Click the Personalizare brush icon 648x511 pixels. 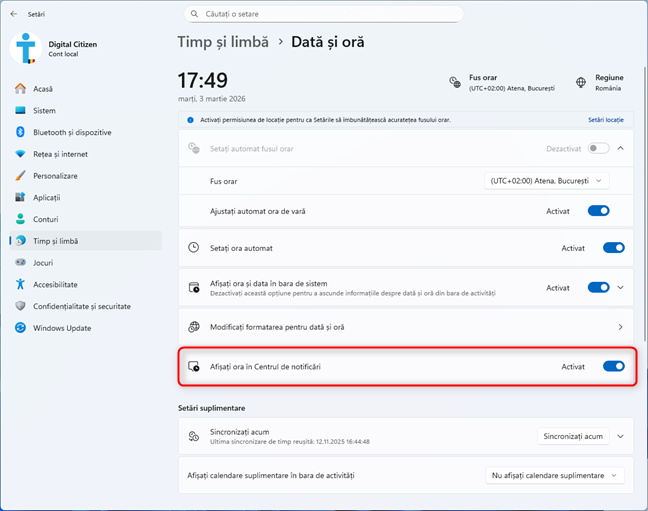click(20, 176)
